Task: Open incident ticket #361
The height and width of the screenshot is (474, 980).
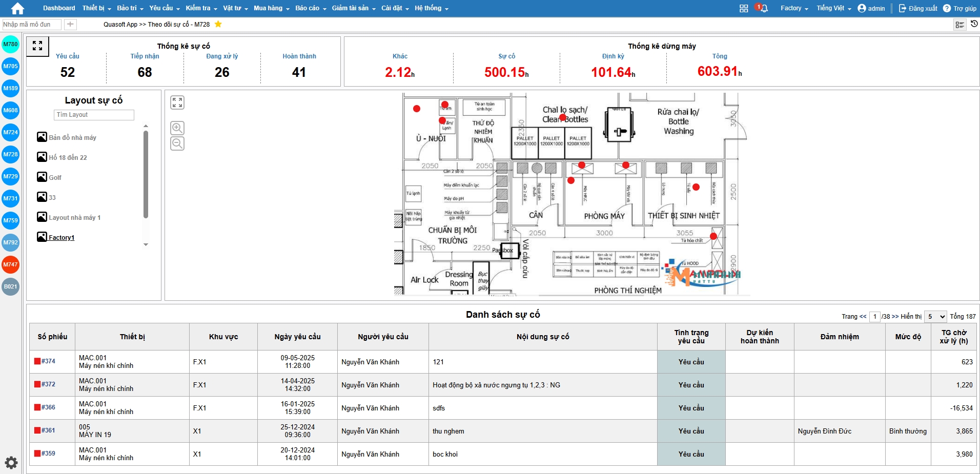Action: point(48,430)
